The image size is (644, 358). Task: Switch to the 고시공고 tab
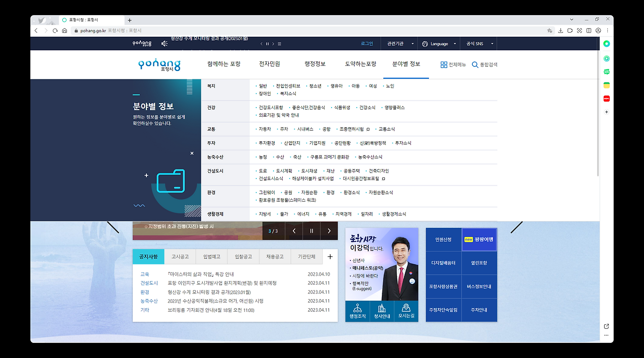point(180,256)
